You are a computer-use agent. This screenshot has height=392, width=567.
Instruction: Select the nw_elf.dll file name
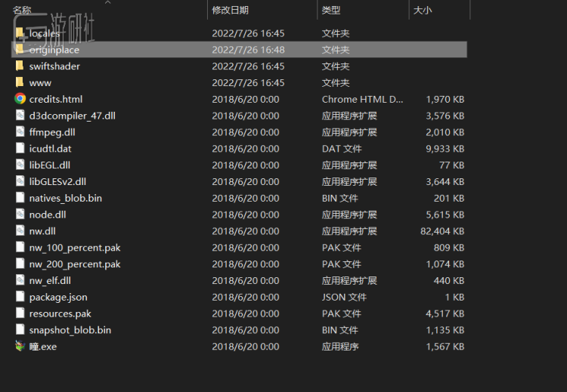pyautogui.click(x=50, y=281)
